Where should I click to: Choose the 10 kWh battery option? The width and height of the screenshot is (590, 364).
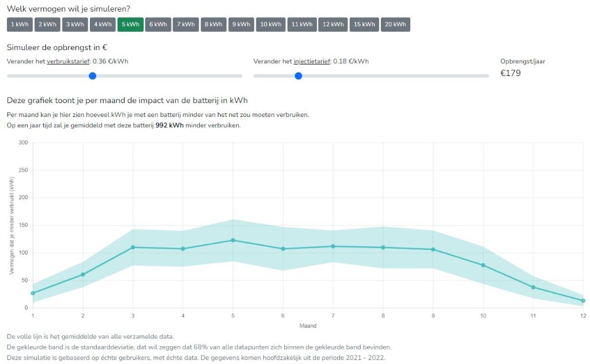click(271, 24)
